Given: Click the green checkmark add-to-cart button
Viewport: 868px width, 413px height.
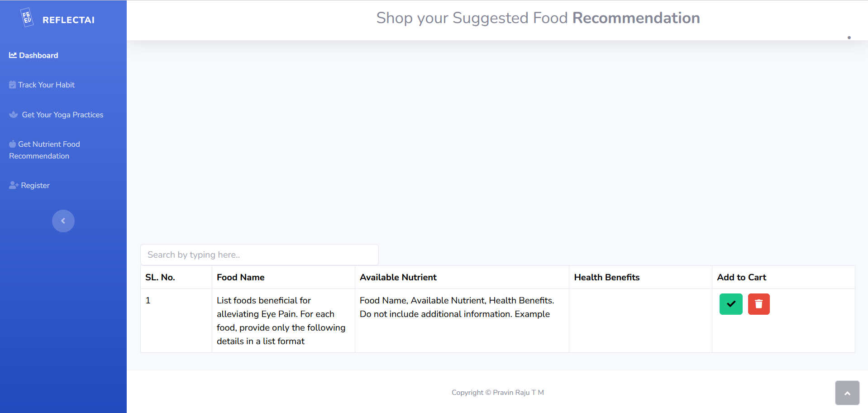Looking at the screenshot, I should pyautogui.click(x=730, y=304).
